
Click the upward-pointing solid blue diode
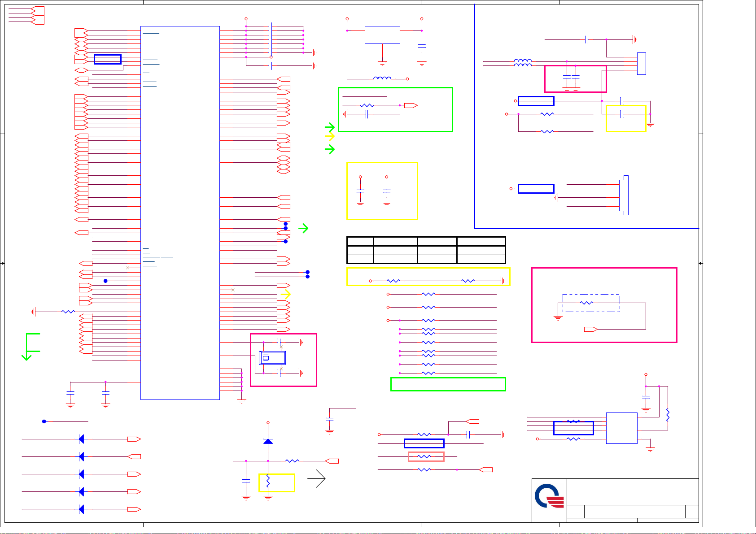click(x=268, y=441)
